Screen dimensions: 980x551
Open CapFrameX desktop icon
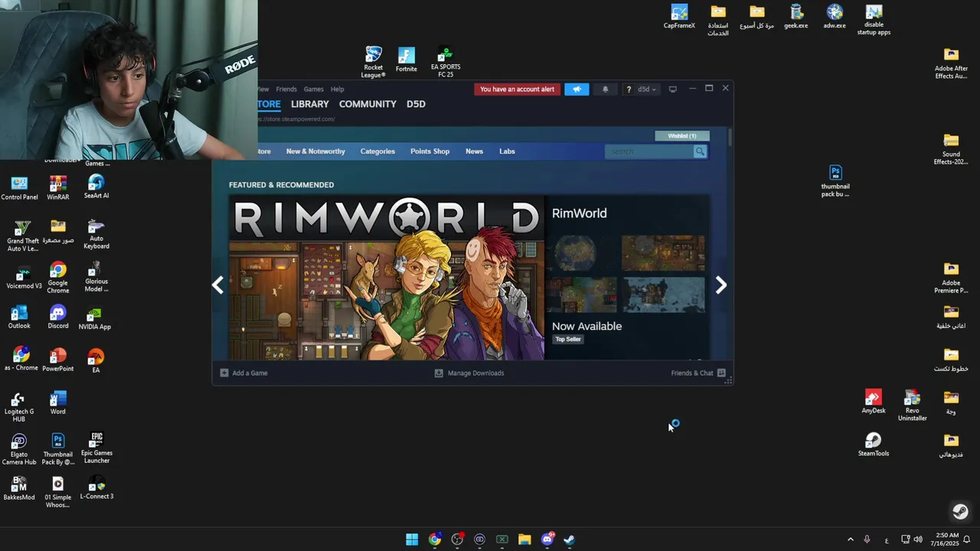679,16
